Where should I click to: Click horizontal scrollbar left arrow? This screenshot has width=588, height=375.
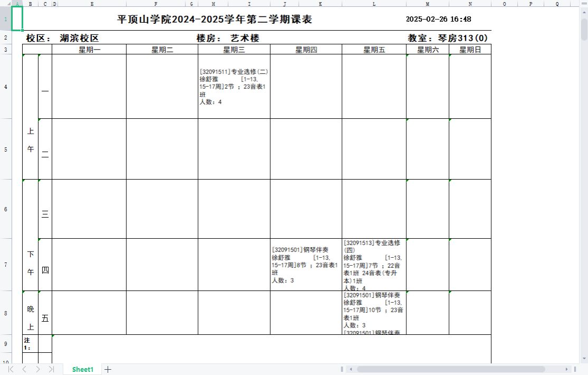pyautogui.click(x=351, y=369)
